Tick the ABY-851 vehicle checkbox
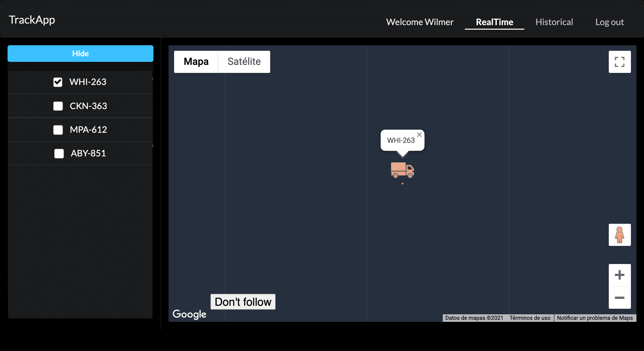644x351 pixels. click(59, 153)
